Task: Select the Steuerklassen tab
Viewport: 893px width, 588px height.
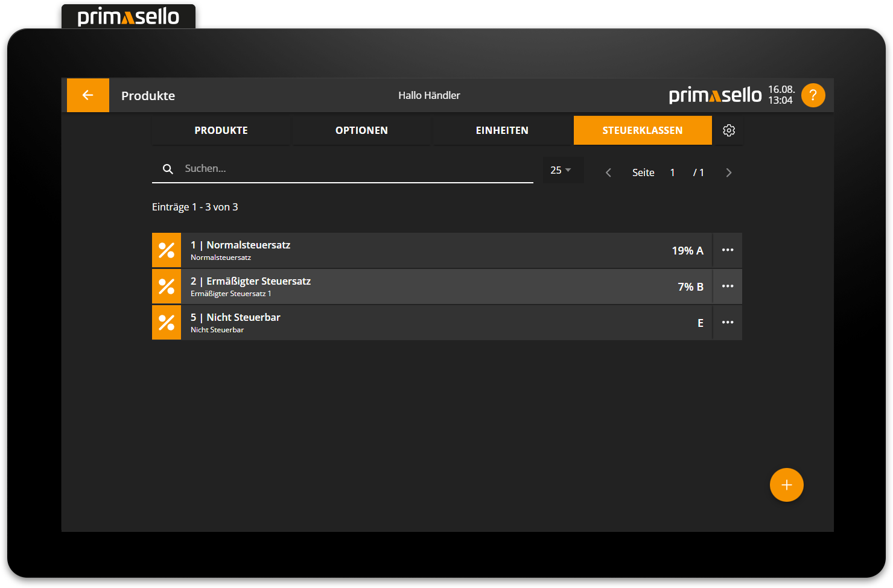Action: [643, 130]
